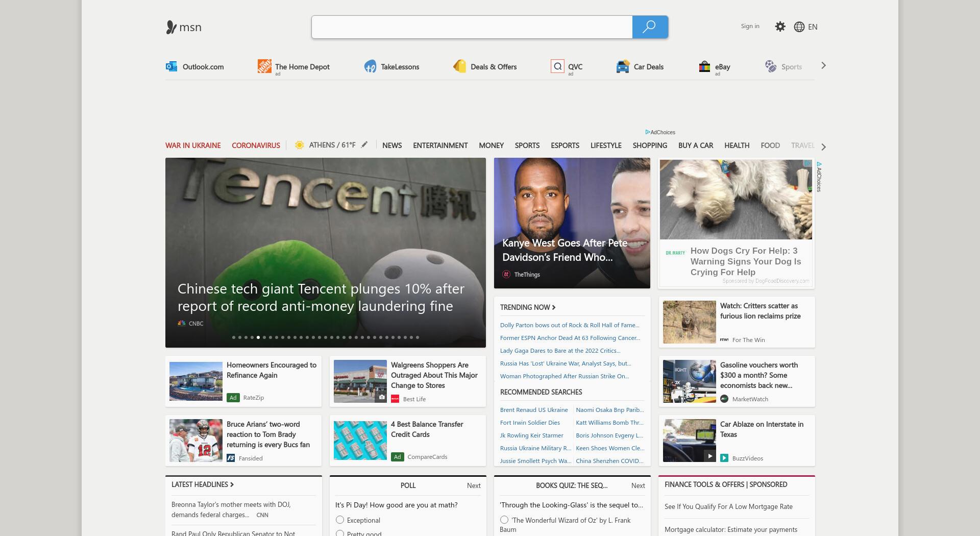Open the settings gear icon

(780, 27)
